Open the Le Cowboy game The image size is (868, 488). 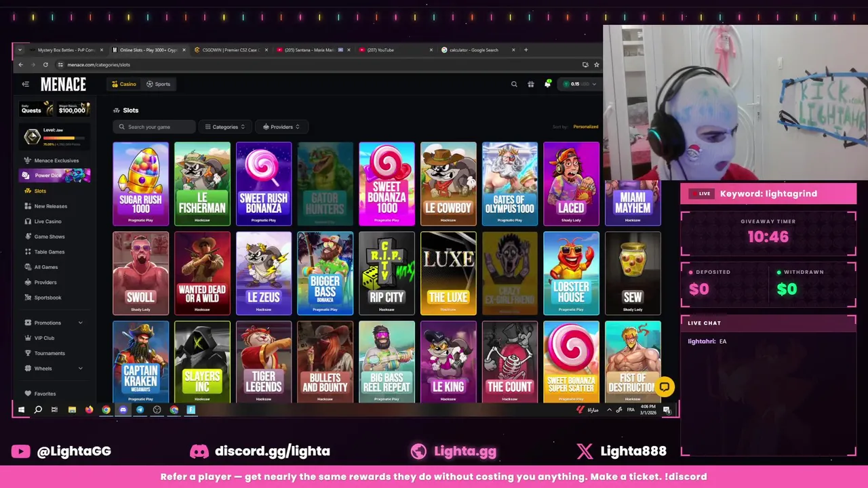pyautogui.click(x=448, y=184)
